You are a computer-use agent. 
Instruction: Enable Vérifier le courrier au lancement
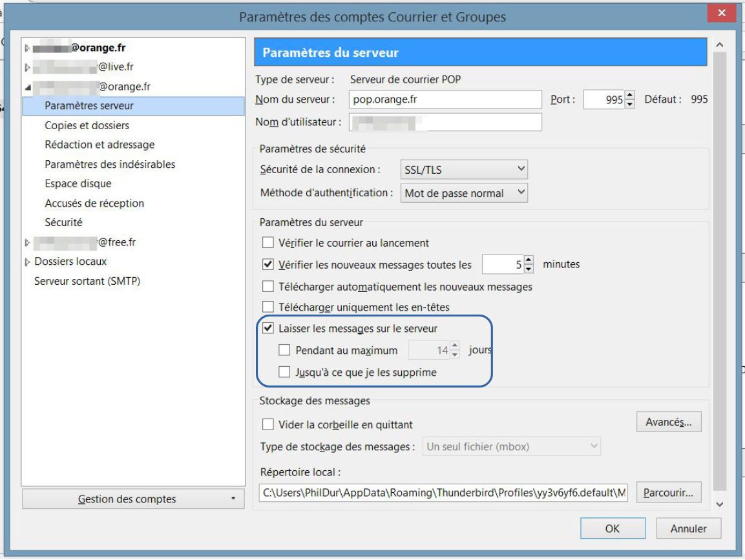(268, 244)
